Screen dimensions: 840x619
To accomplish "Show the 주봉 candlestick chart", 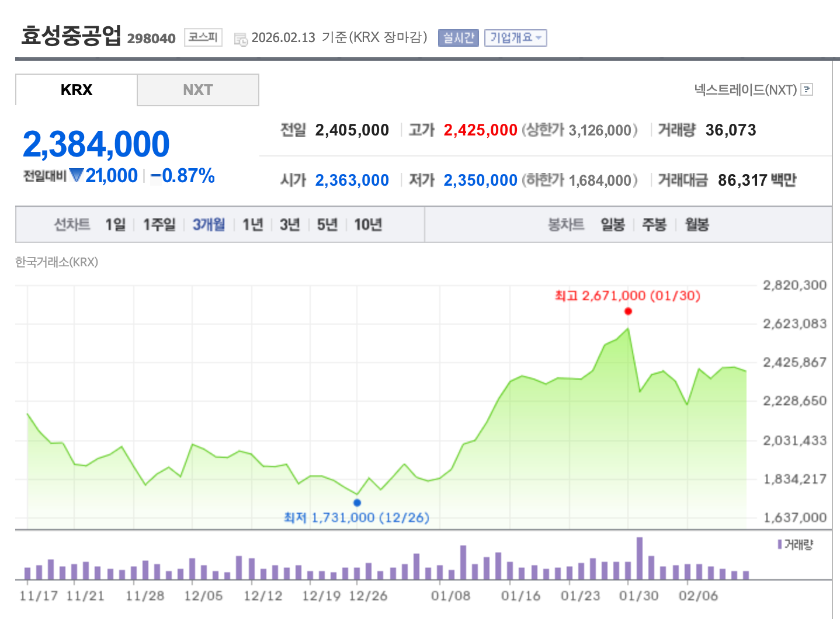I will [x=654, y=224].
